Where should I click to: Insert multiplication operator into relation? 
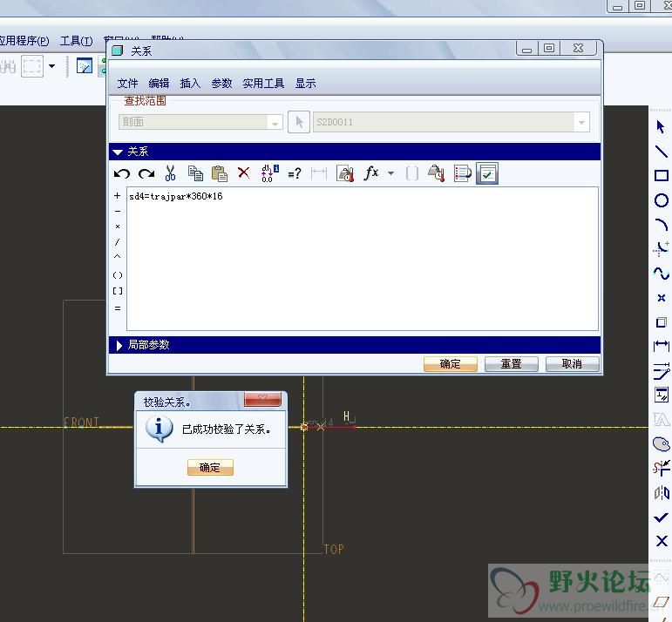(x=118, y=226)
